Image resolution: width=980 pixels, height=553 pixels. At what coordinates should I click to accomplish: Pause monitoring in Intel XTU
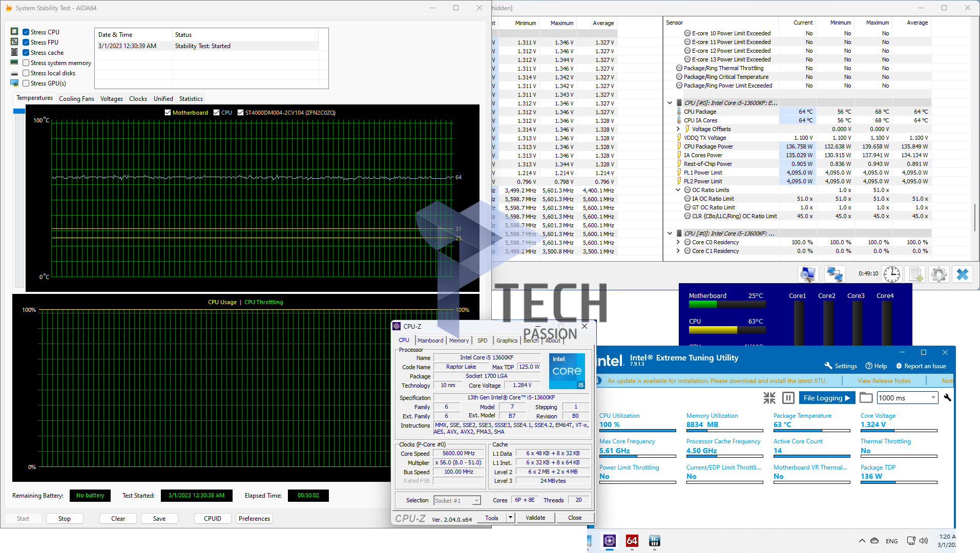[x=788, y=398]
